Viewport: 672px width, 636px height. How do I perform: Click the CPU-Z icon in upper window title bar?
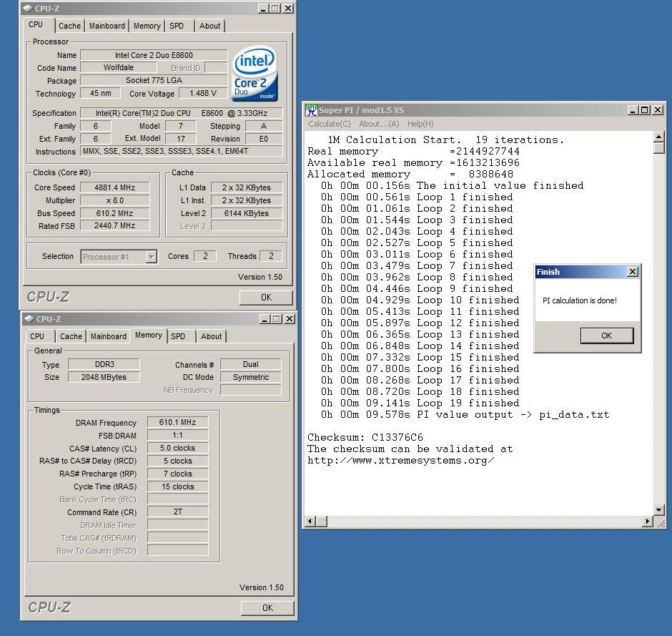click(x=29, y=8)
